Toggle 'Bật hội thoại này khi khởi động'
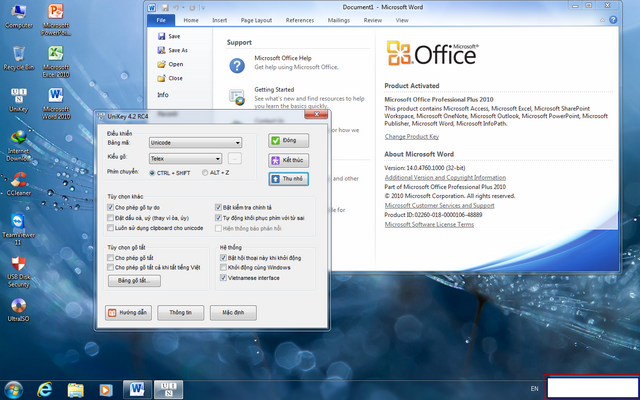 click(223, 258)
